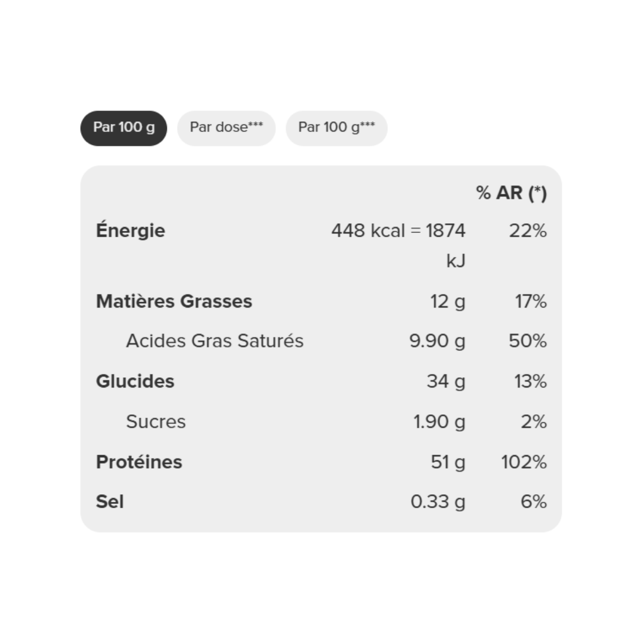Open the "Par 100 g***" tab

coord(336,128)
